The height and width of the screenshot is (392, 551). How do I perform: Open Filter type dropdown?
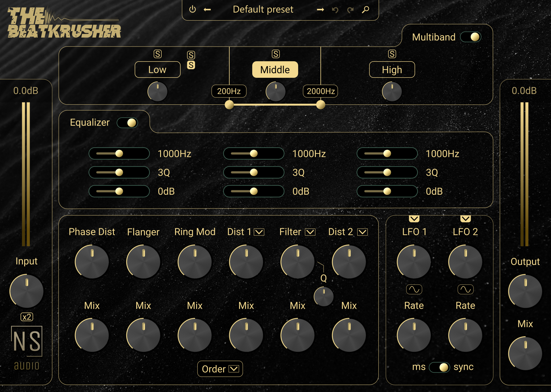[x=310, y=232]
